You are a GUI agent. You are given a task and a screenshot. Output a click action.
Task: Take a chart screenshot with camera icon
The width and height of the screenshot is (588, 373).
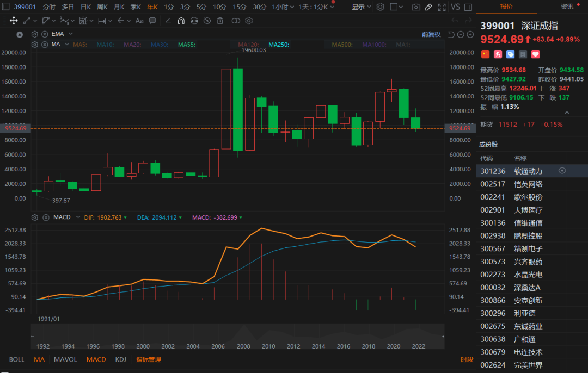(415, 7)
